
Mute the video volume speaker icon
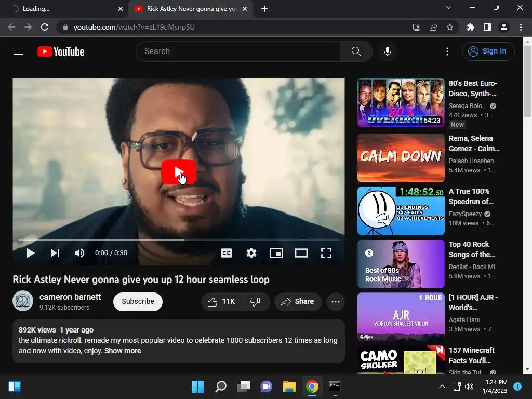click(79, 253)
